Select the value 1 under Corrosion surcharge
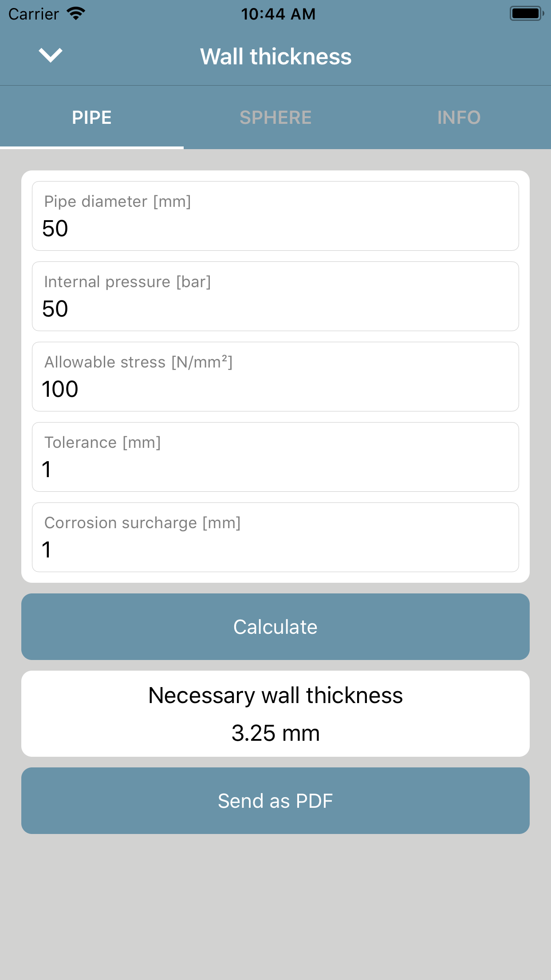 (x=47, y=550)
